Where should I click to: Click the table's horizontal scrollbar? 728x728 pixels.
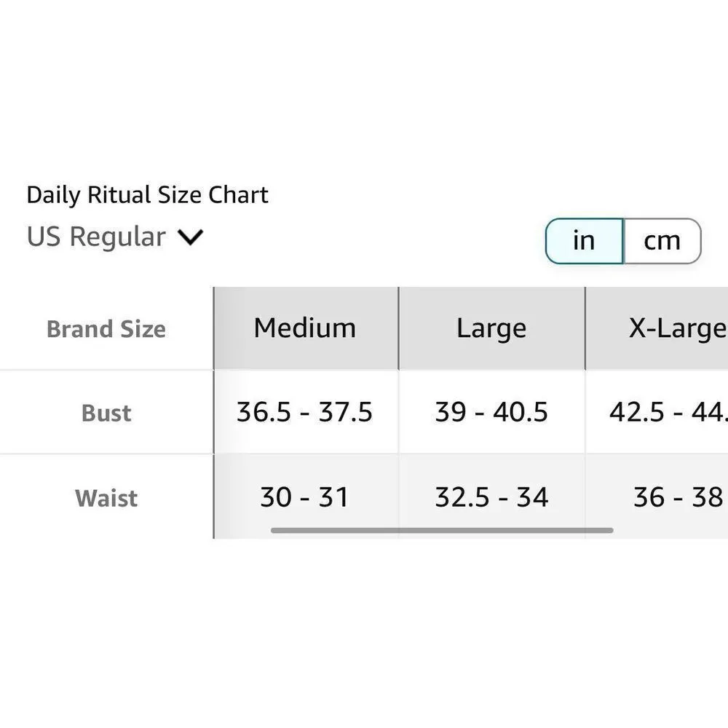[x=441, y=530]
